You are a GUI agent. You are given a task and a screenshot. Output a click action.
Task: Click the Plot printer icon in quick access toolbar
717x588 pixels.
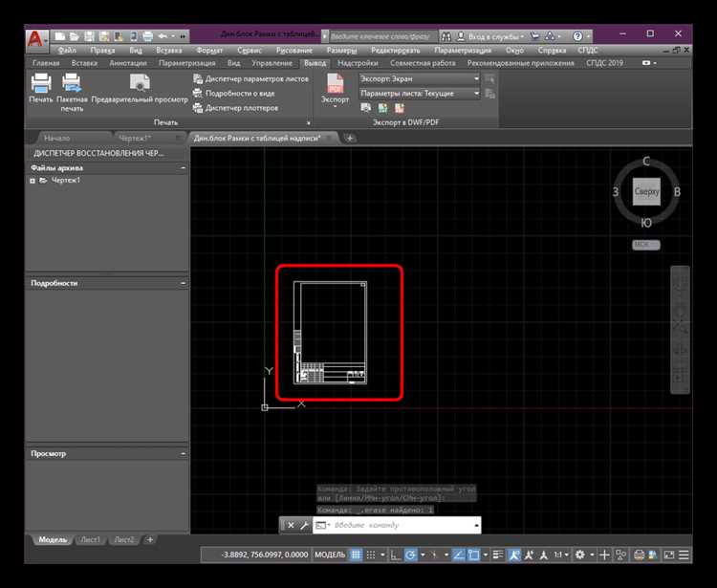point(147,36)
